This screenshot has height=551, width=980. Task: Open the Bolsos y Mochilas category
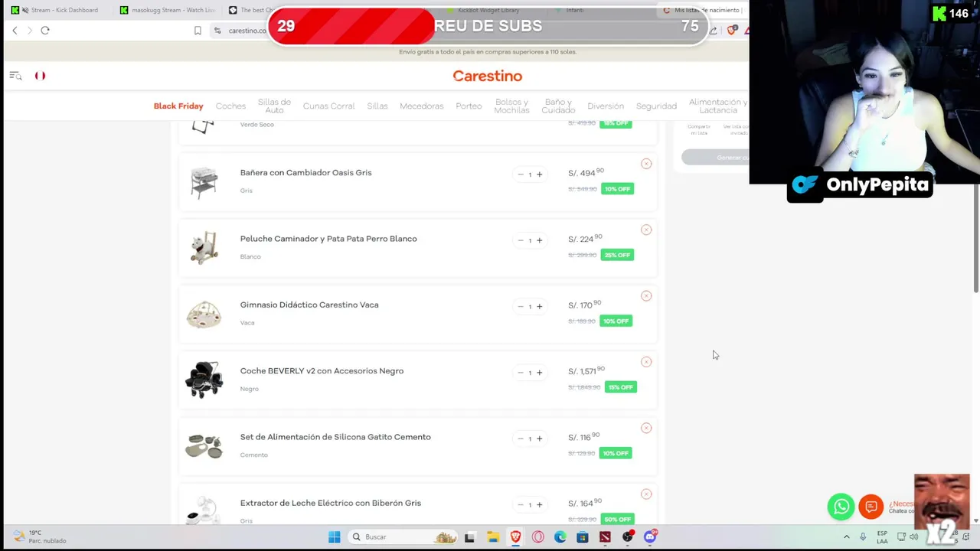(x=511, y=106)
